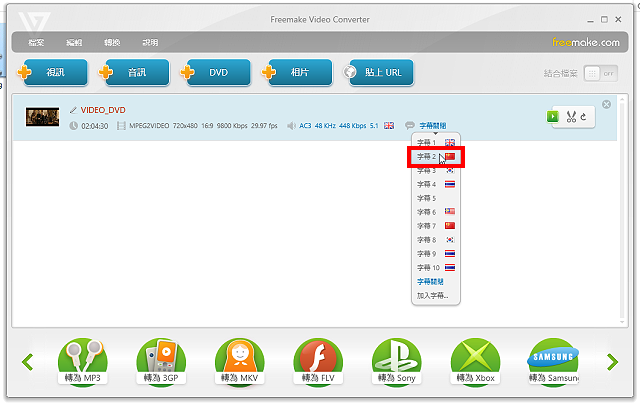640x405 pixels.
Task: Click the speaker icon beside AC3
Action: (x=291, y=126)
